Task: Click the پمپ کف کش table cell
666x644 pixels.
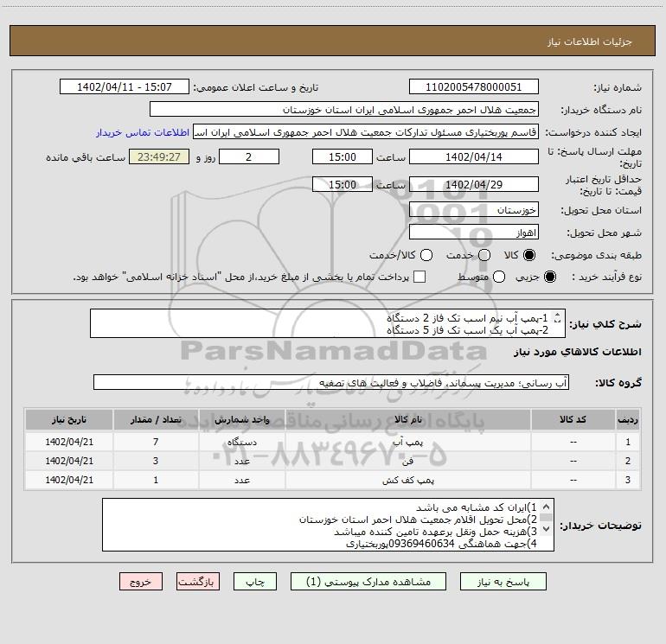Action: pyautogui.click(x=408, y=480)
